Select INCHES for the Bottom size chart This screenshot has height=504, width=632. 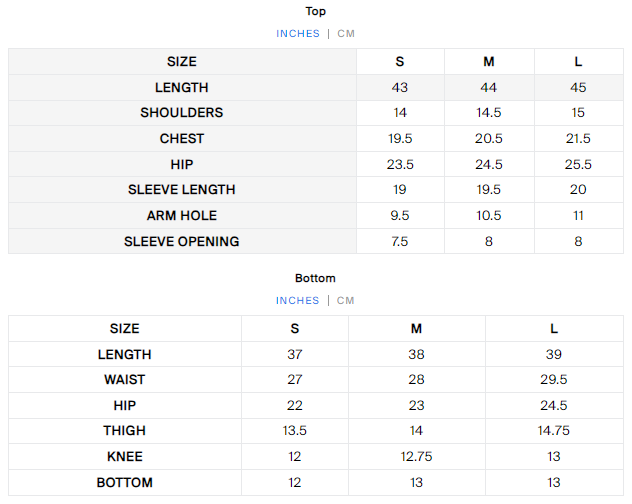[298, 300]
